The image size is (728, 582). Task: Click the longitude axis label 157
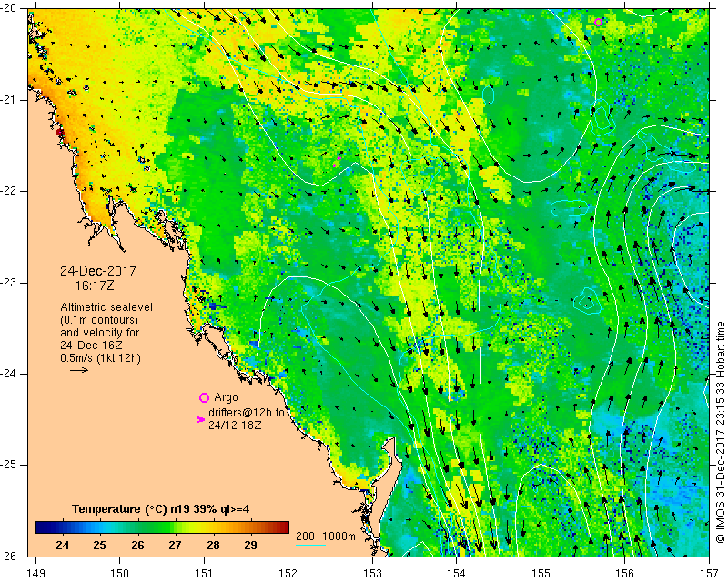point(710,574)
